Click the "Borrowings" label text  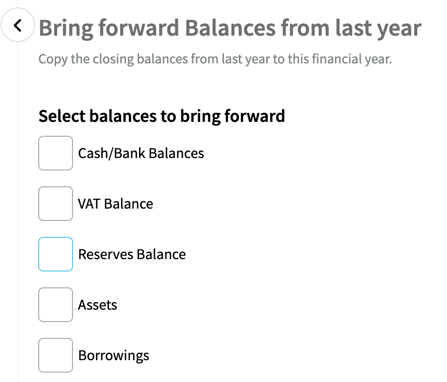(114, 356)
